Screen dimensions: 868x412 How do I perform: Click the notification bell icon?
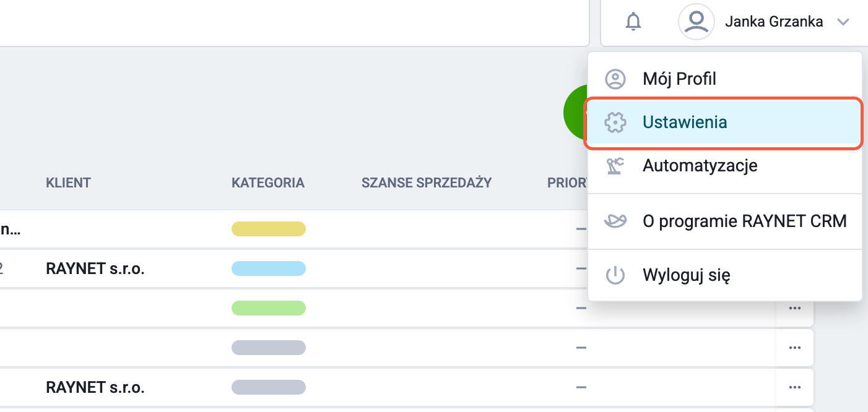coord(633,22)
